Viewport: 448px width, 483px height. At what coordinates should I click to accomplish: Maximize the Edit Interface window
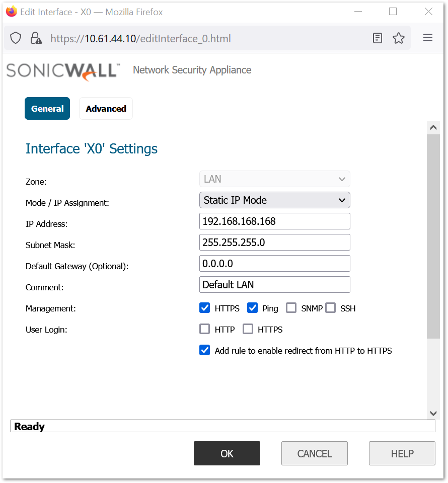(393, 12)
